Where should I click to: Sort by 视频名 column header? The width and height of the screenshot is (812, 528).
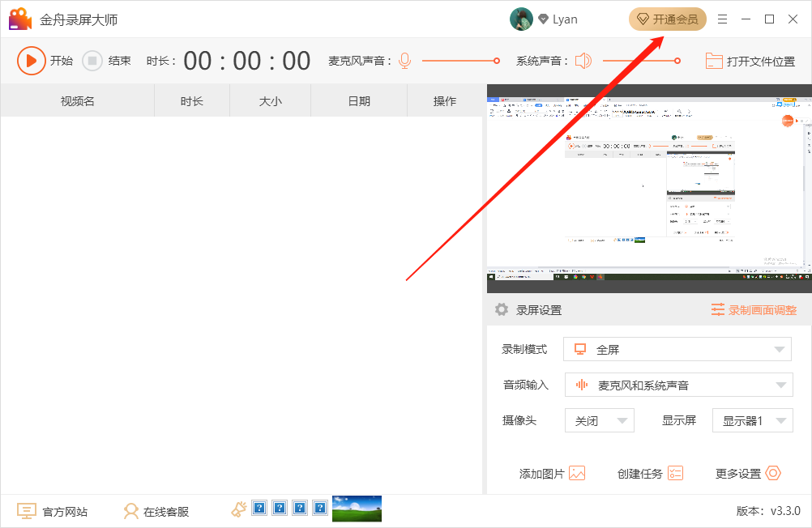coord(78,101)
